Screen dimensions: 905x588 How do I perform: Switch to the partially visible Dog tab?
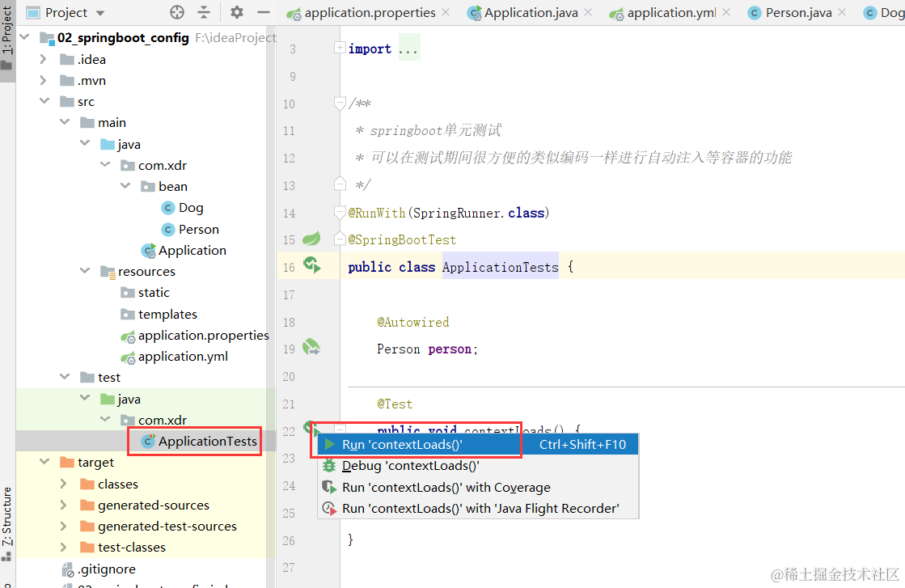coord(884,13)
